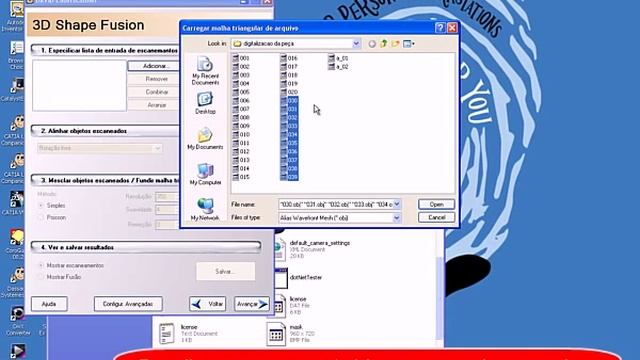Viewport: 640px width, 360px height.
Task: Select file 015 in the list
Action: [241, 177]
